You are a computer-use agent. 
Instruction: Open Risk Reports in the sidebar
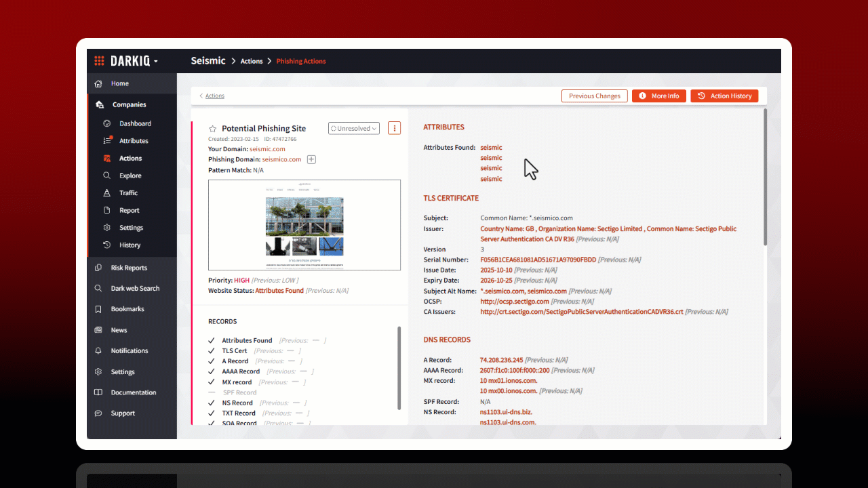pos(128,268)
